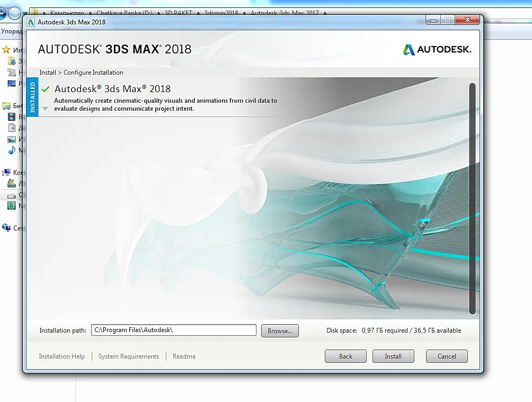Viewport: 532px width, 402px height.
Task: Open the System Requirements link
Action: pos(129,356)
